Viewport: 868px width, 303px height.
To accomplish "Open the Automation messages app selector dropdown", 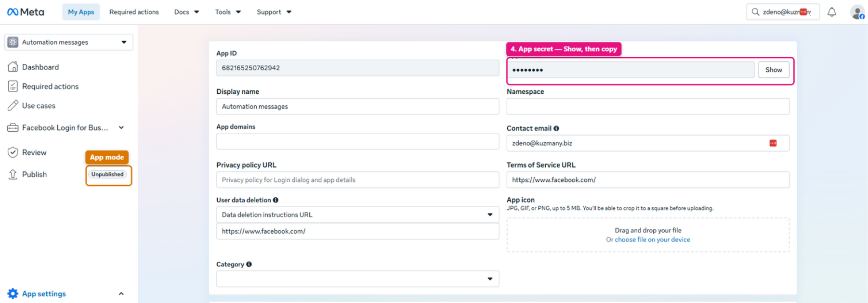I will point(69,42).
